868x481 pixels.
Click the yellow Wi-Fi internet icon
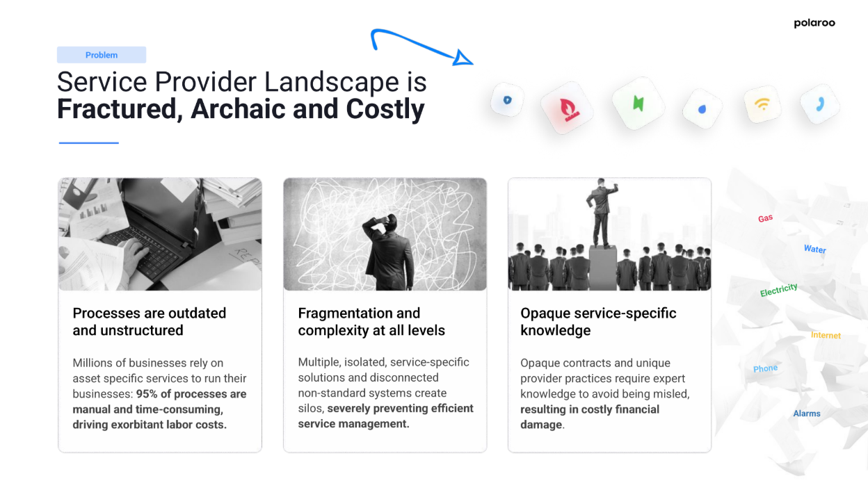(x=762, y=105)
